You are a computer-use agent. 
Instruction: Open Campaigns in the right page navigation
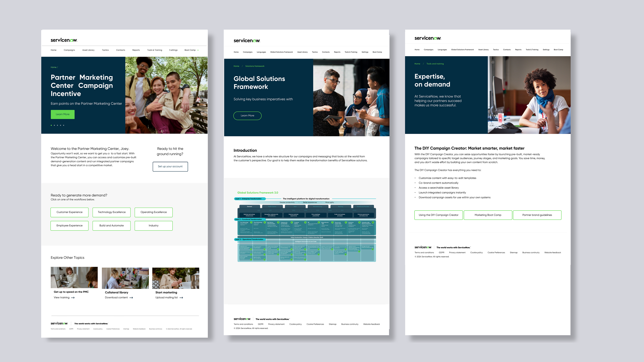click(428, 49)
